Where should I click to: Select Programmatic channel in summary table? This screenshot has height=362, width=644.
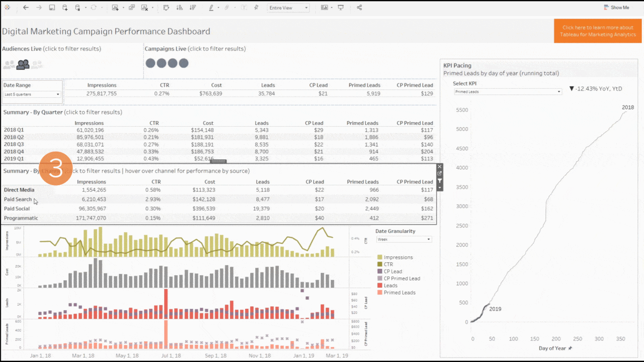(20, 218)
